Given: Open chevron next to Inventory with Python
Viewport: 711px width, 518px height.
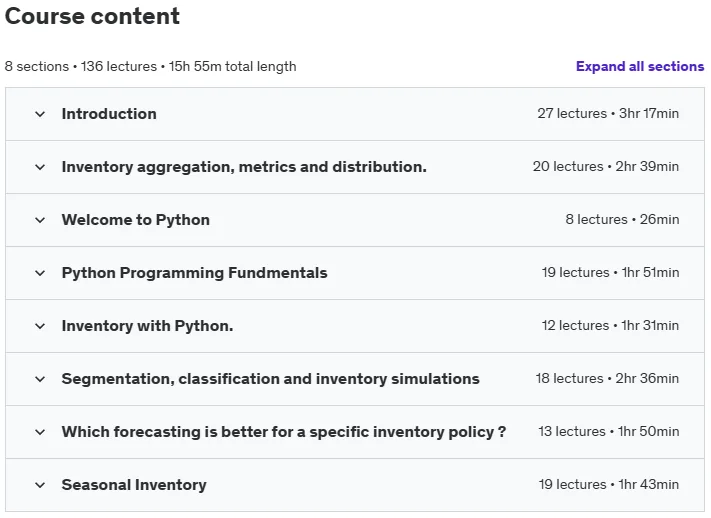Looking at the screenshot, I should point(40,326).
